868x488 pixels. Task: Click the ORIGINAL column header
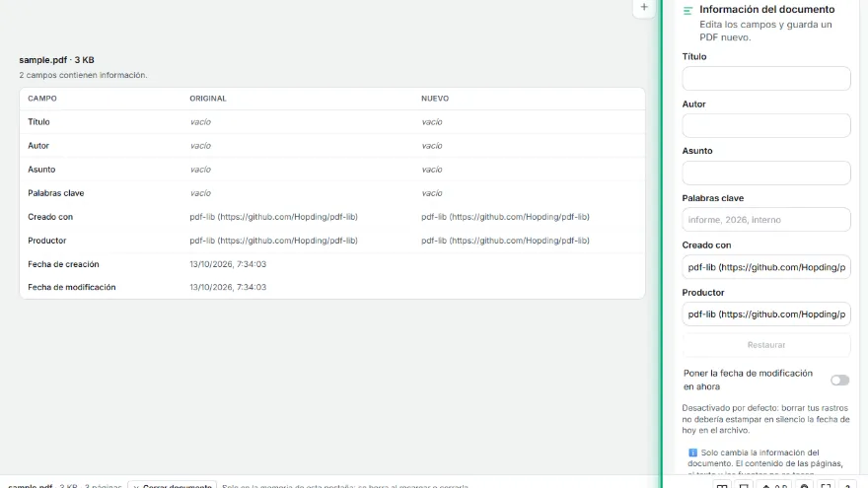click(x=207, y=99)
